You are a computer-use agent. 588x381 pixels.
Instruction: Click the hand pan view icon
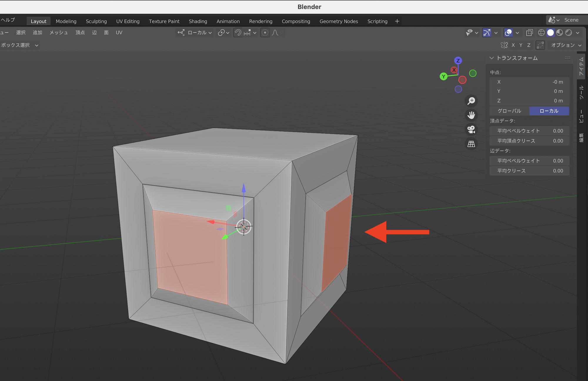coord(471,115)
